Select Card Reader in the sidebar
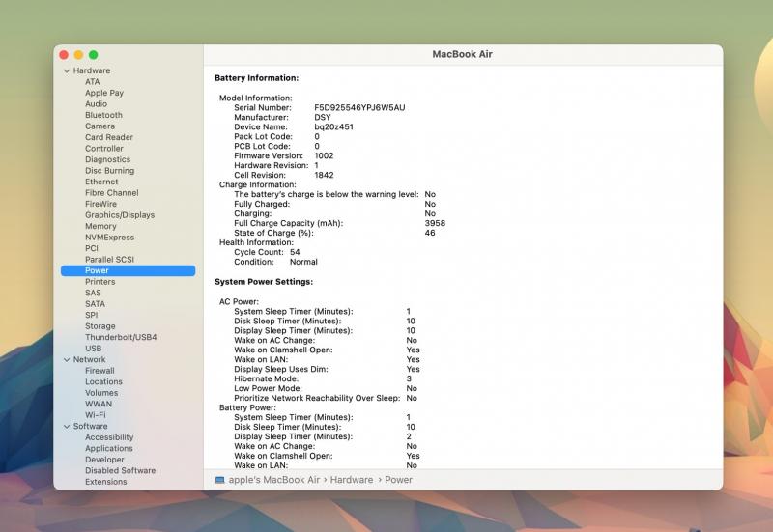The height and width of the screenshot is (532, 773). (x=109, y=137)
